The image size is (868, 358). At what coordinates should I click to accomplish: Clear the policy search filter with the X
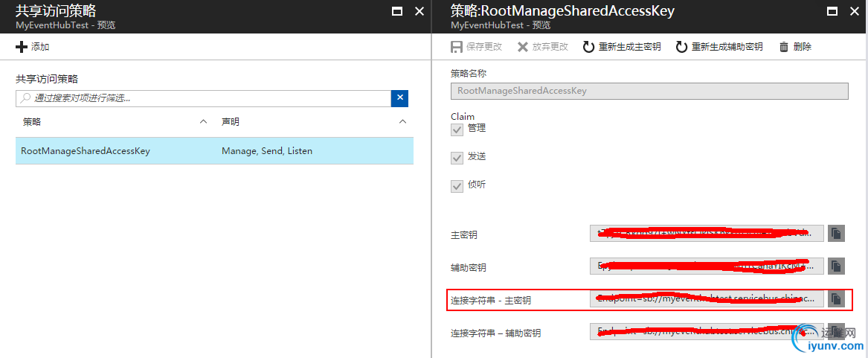tap(399, 98)
